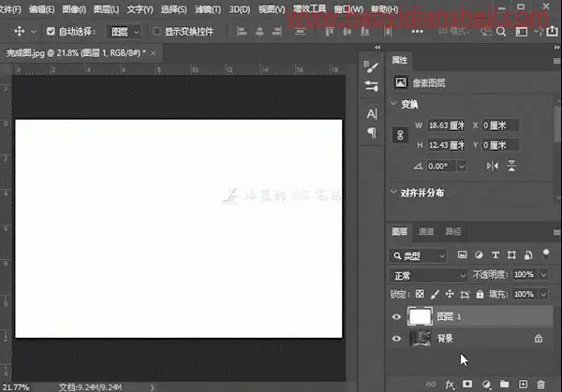Click the 背景 layer thumbnail
This screenshot has width=562, height=392.
click(420, 339)
